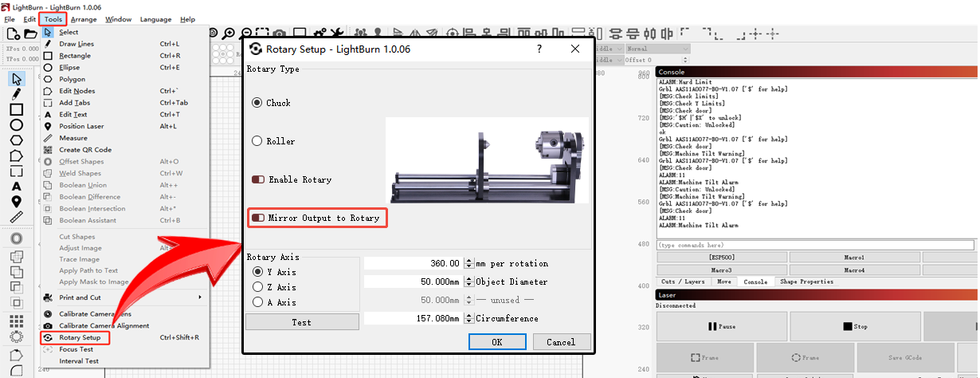The image size is (980, 378).
Task: Select the Polygon hexagon tool in left toolbar
Action: pyautogui.click(x=16, y=140)
